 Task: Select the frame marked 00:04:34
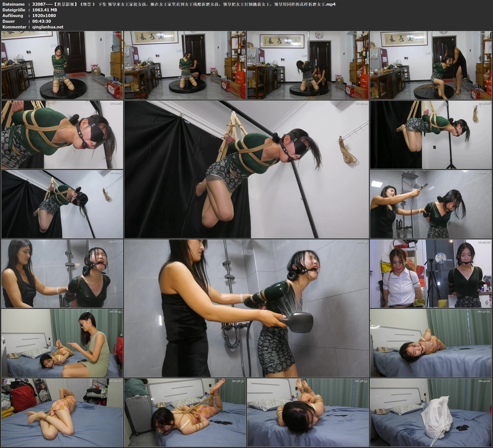tap(185, 65)
